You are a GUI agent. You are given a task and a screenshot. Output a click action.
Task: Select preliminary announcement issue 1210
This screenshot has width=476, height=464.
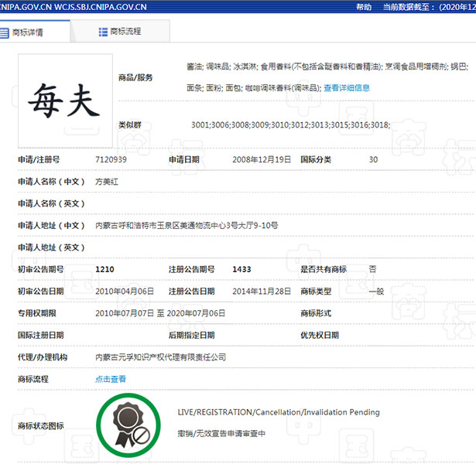click(x=104, y=269)
